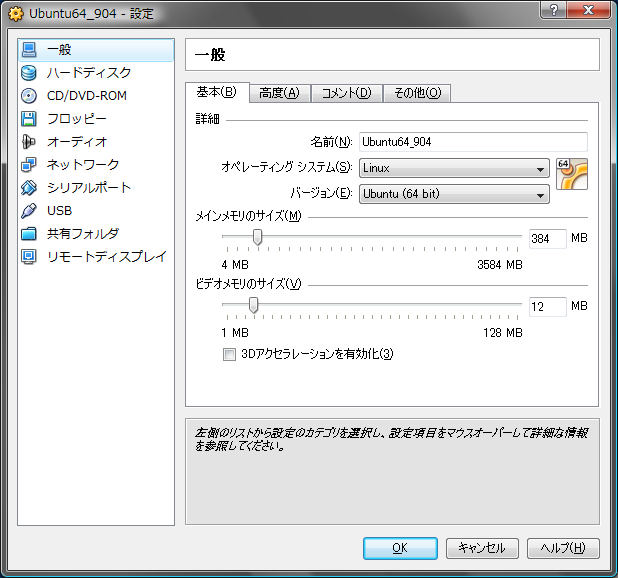Click the title bar ? help button
This screenshot has width=618, height=578.
tap(553, 10)
